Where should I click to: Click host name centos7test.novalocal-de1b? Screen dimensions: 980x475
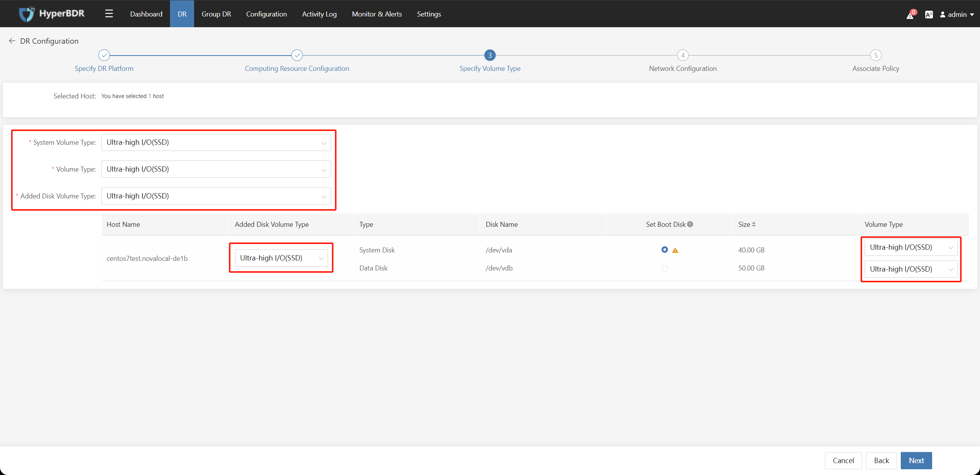click(x=147, y=259)
